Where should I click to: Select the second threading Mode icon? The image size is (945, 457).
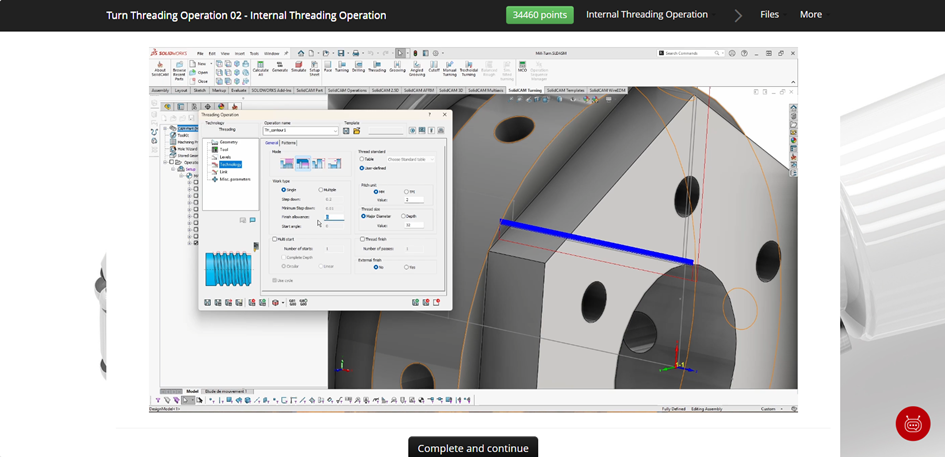303,163
